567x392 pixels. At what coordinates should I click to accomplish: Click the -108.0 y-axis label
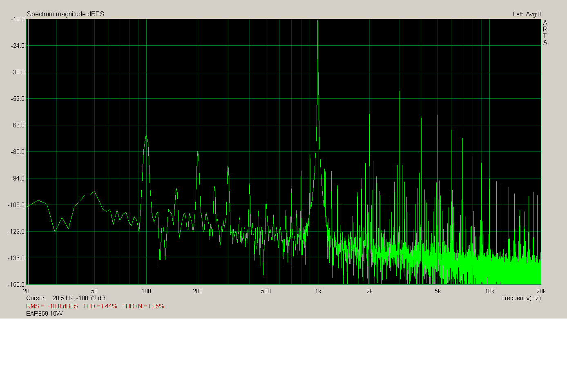tap(16, 205)
